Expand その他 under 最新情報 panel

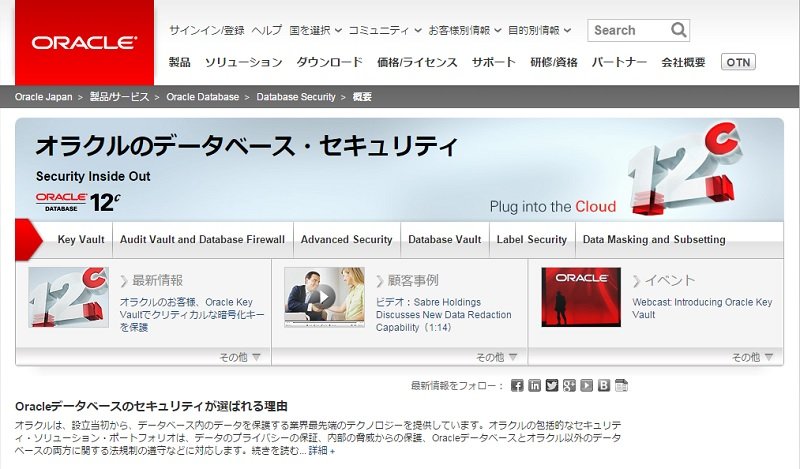click(240, 357)
